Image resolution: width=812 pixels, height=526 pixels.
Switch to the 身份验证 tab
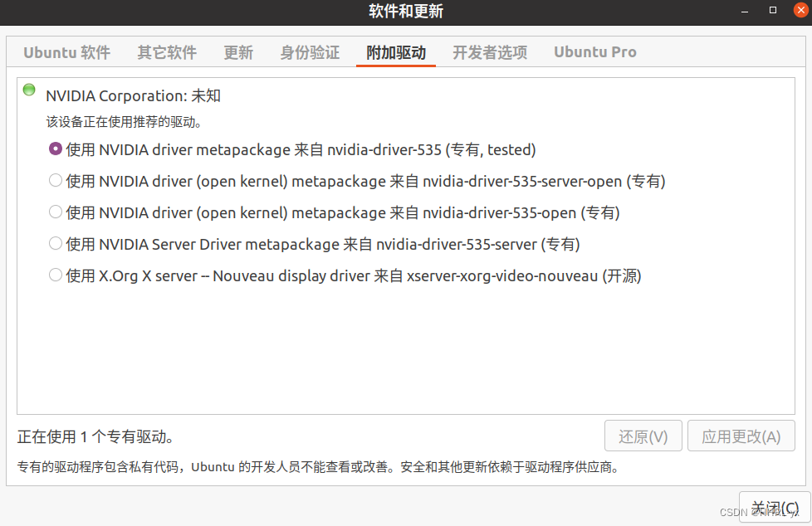tap(310, 52)
